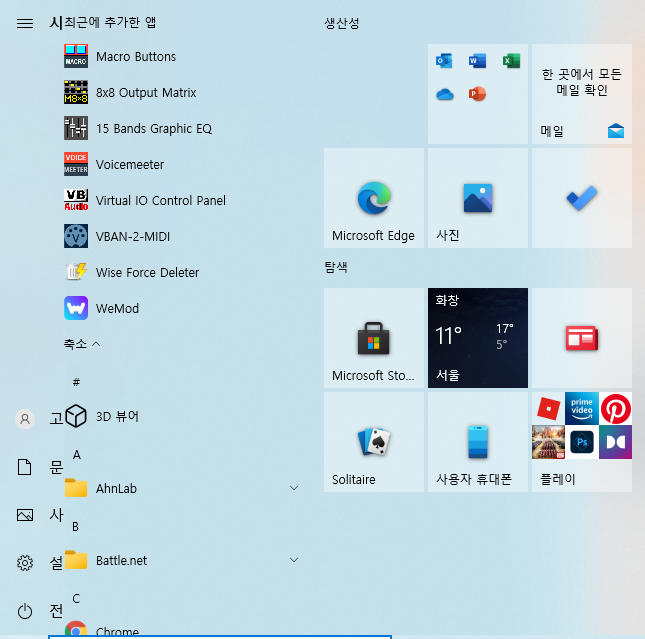
Task: Open Prime Video in the 플레이 folder
Action: 582,409
